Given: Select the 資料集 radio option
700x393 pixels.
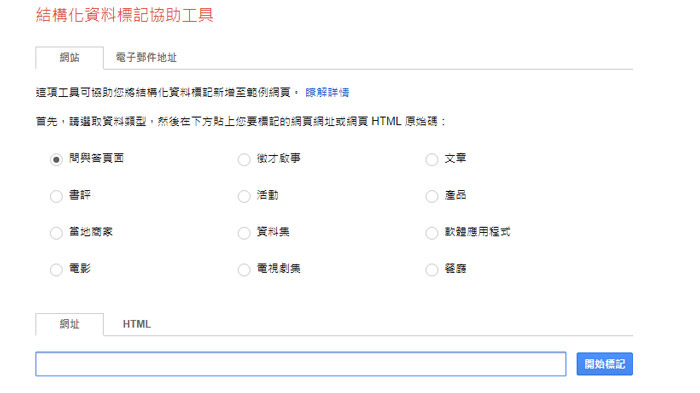Looking at the screenshot, I should pos(244,233).
